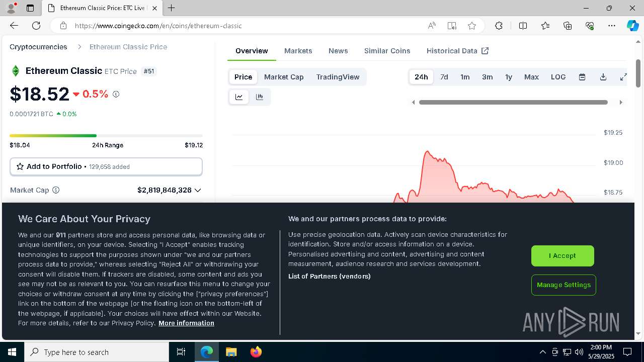Open Browser essentials heart icon
The width and height of the screenshot is (644, 362).
pos(590,26)
